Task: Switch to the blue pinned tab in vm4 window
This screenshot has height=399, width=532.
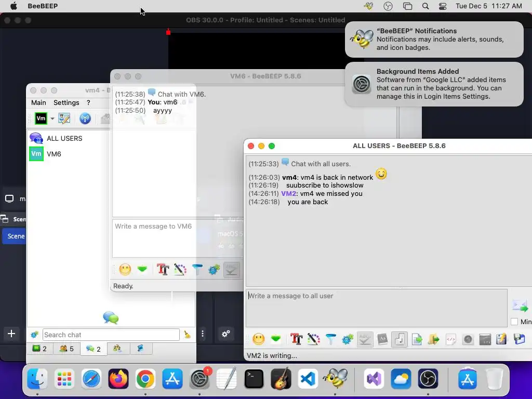Action: coord(140,348)
